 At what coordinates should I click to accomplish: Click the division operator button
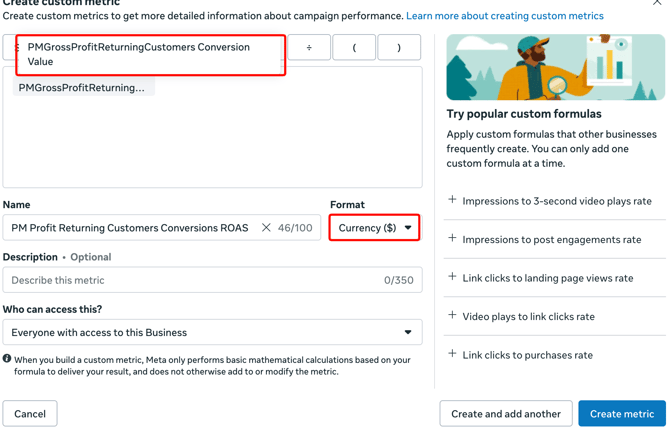tap(309, 47)
